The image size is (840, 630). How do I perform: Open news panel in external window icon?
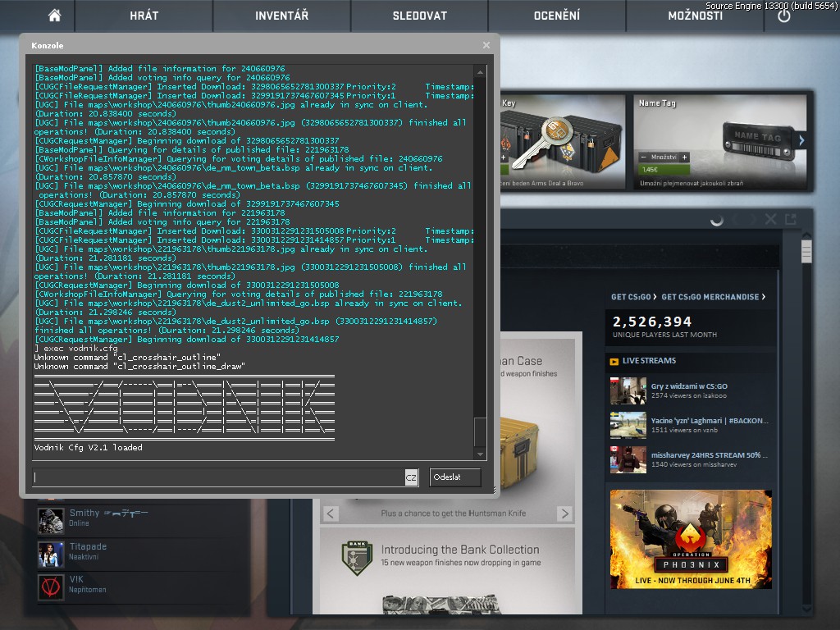point(791,219)
